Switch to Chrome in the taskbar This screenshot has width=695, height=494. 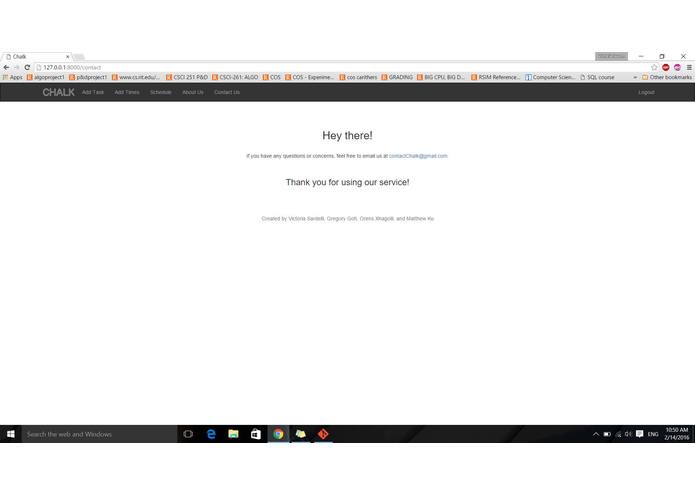pyautogui.click(x=278, y=434)
